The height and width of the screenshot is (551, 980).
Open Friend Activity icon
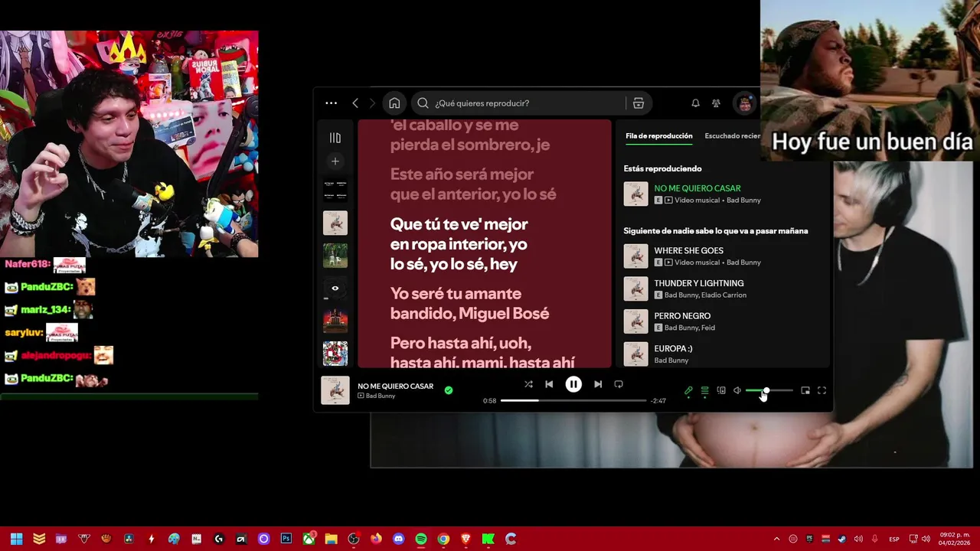point(716,103)
